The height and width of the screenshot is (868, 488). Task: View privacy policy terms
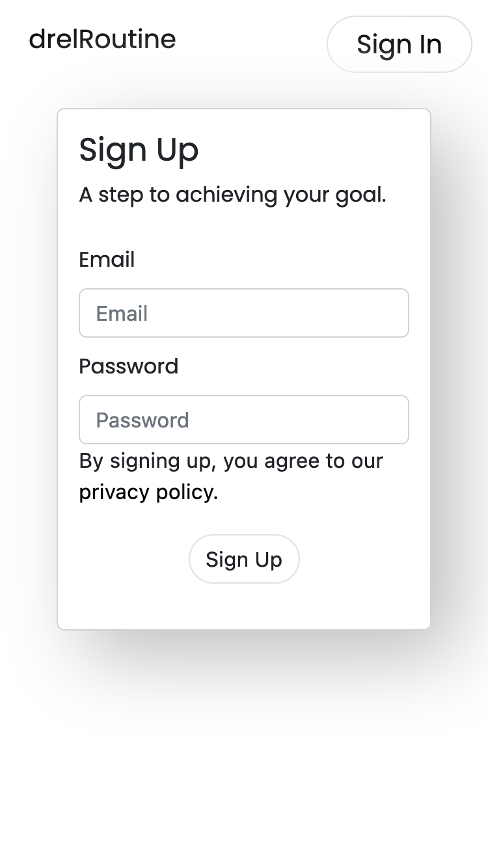148,492
